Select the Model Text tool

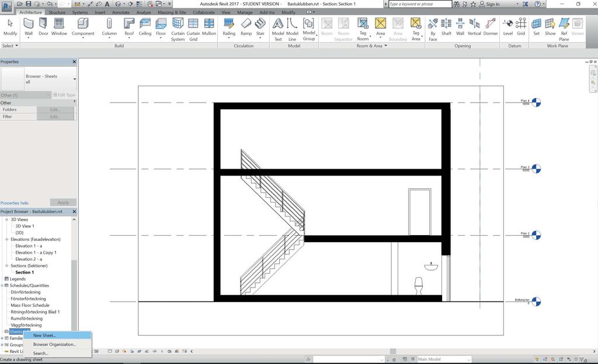pyautogui.click(x=278, y=29)
